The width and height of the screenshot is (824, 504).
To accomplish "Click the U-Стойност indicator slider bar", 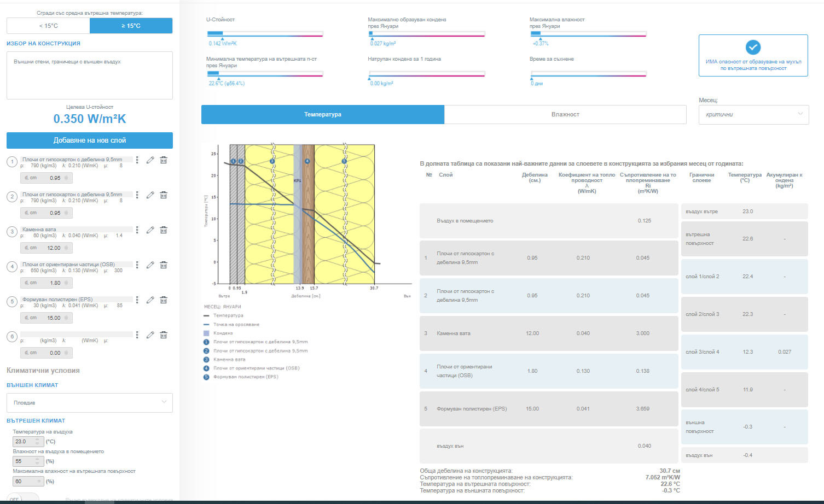I will [265, 34].
